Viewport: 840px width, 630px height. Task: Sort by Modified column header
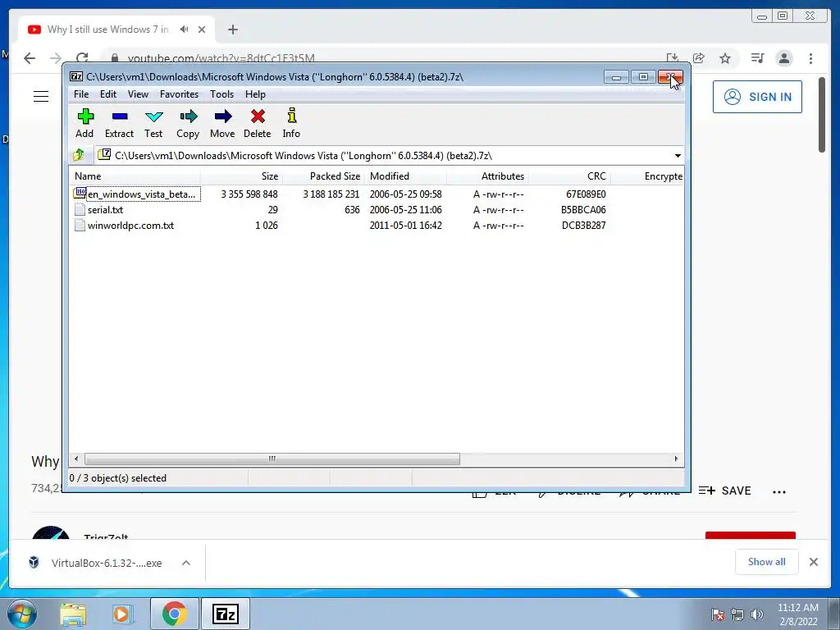point(405,176)
